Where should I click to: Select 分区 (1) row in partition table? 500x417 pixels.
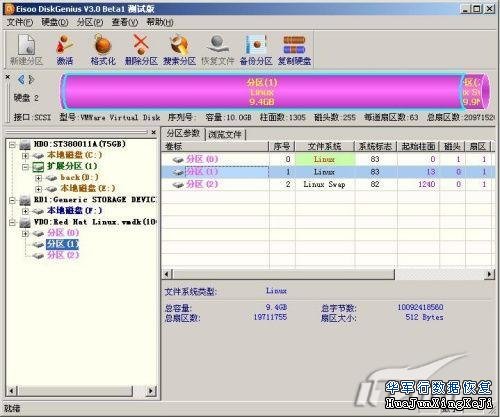(327, 172)
